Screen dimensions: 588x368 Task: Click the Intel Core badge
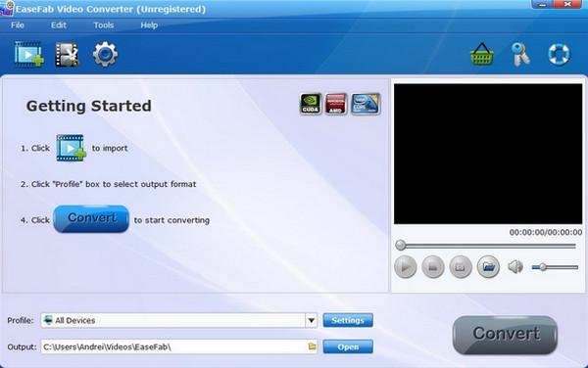click(x=366, y=104)
